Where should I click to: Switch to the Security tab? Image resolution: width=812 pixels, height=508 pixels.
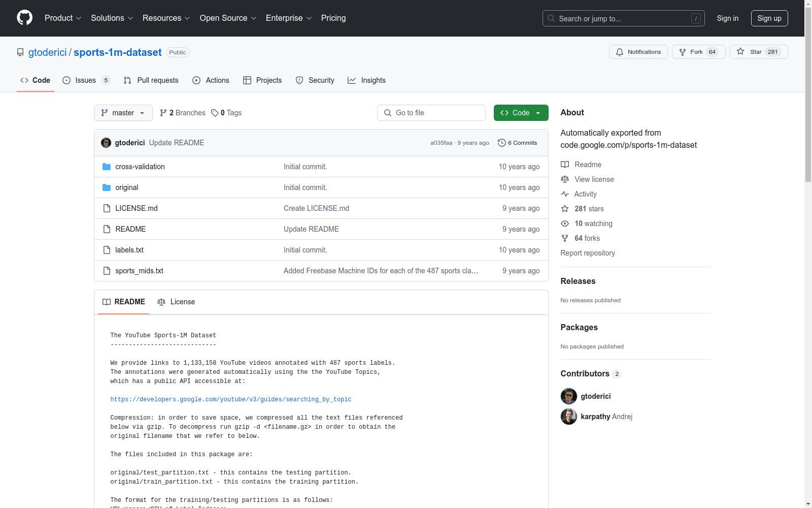(315, 80)
